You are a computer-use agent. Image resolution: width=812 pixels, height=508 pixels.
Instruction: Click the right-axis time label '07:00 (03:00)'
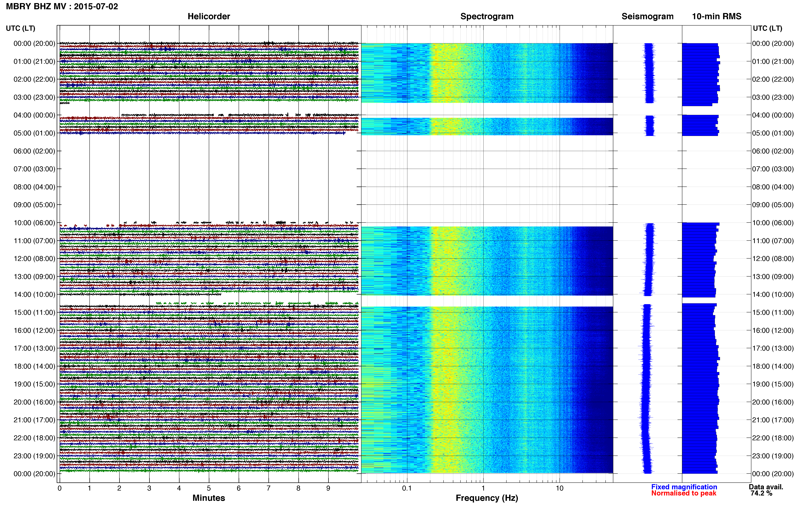tap(773, 169)
